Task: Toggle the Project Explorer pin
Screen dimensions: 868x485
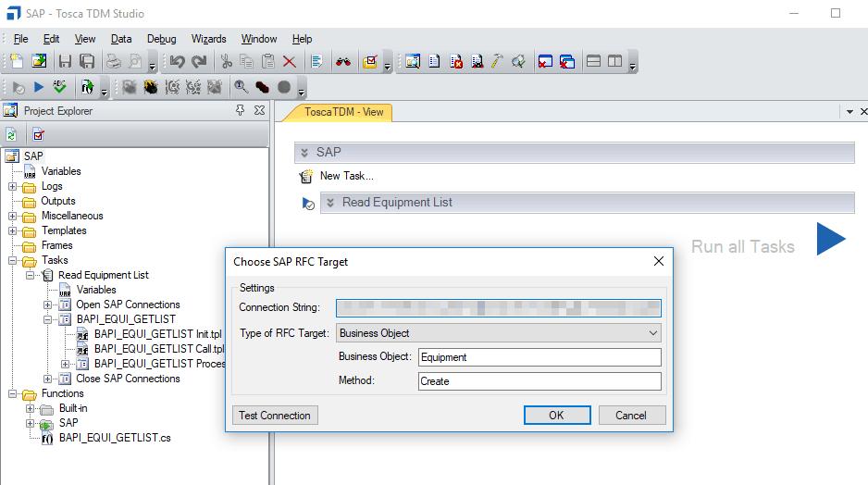Action: [241, 111]
